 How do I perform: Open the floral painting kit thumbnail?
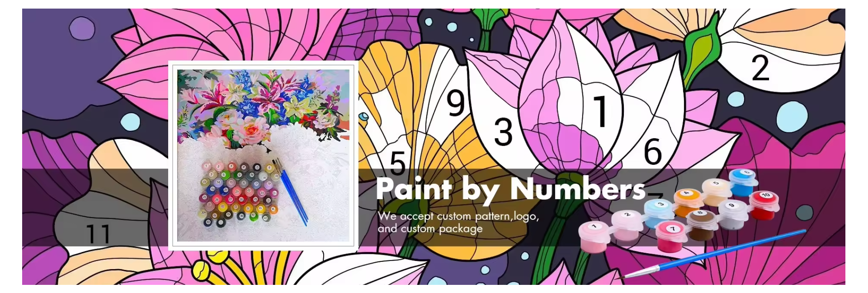(263, 156)
